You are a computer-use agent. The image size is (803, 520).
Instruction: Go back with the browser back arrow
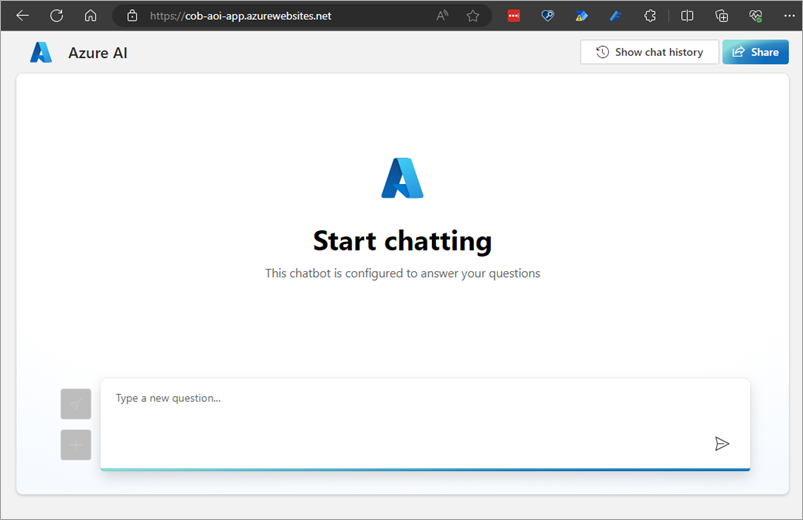(x=23, y=16)
